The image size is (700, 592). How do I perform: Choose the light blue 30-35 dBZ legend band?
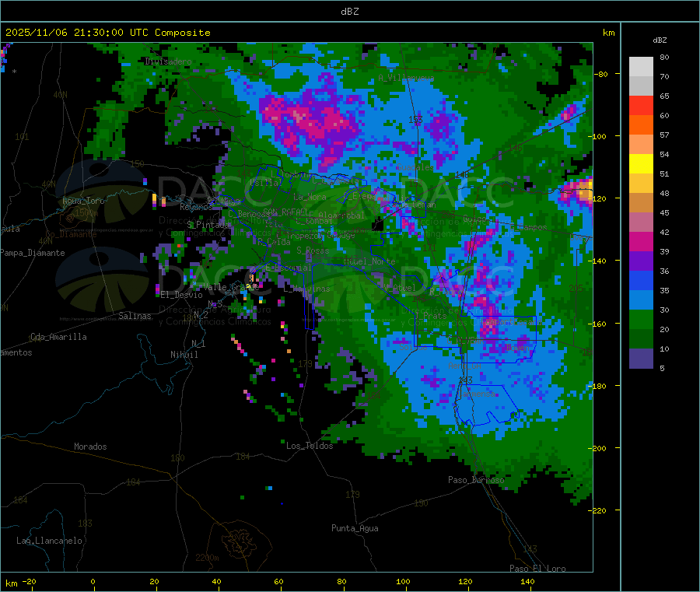641,300
